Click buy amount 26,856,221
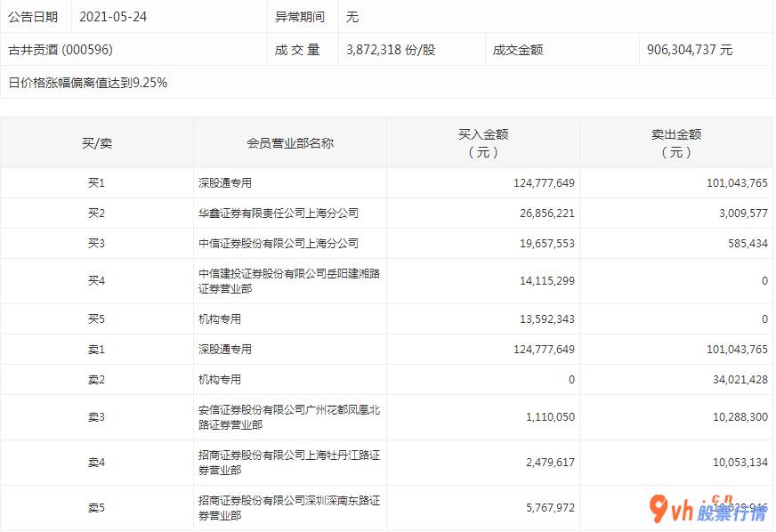This screenshot has width=776, height=532. point(547,214)
